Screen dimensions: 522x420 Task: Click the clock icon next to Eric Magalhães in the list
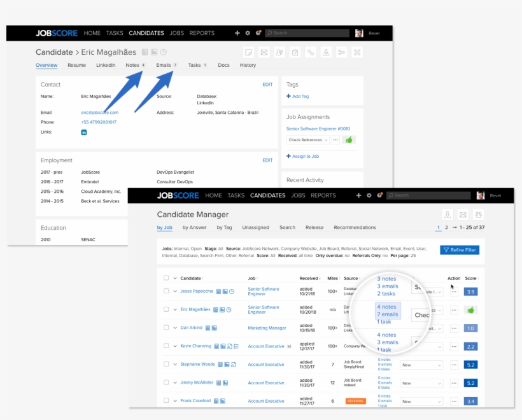(x=229, y=310)
